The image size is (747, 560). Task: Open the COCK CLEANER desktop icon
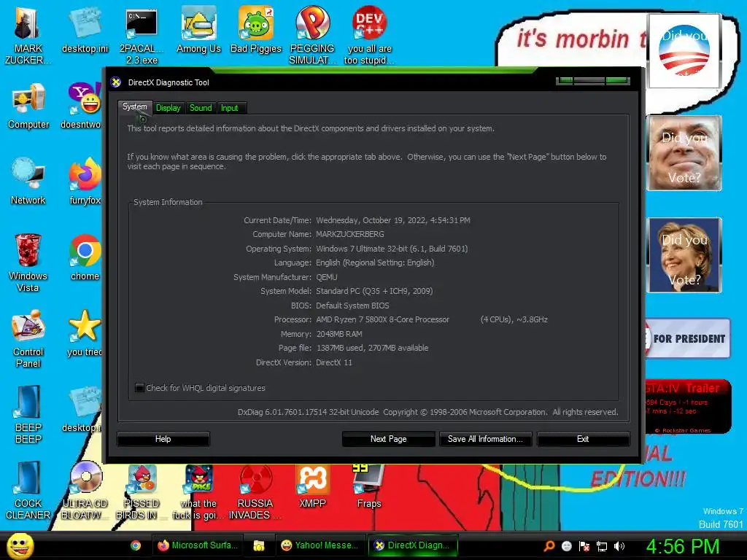28,491
